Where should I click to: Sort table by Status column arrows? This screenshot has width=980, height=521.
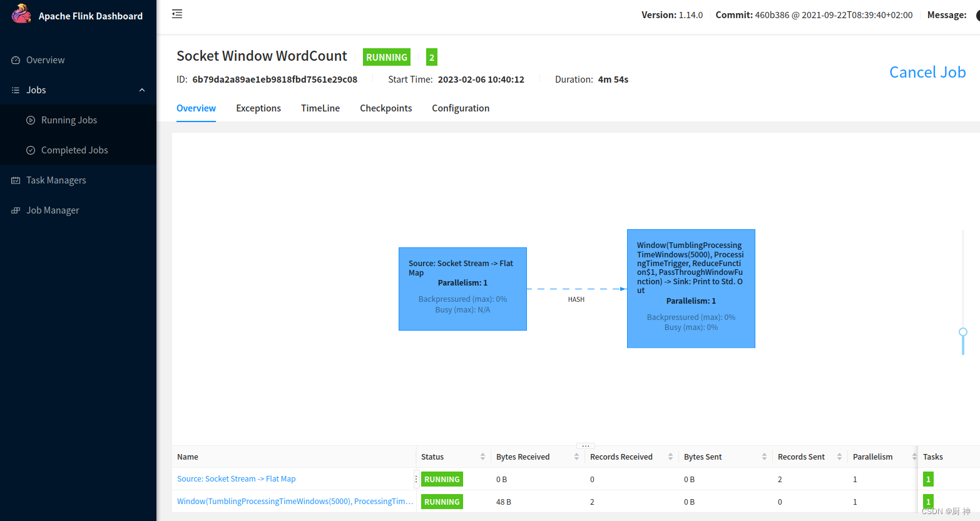(x=482, y=457)
